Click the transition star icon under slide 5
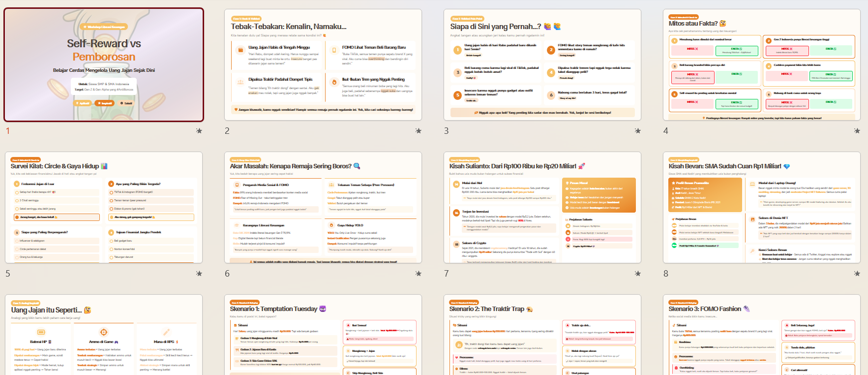868x375 pixels. [x=199, y=274]
